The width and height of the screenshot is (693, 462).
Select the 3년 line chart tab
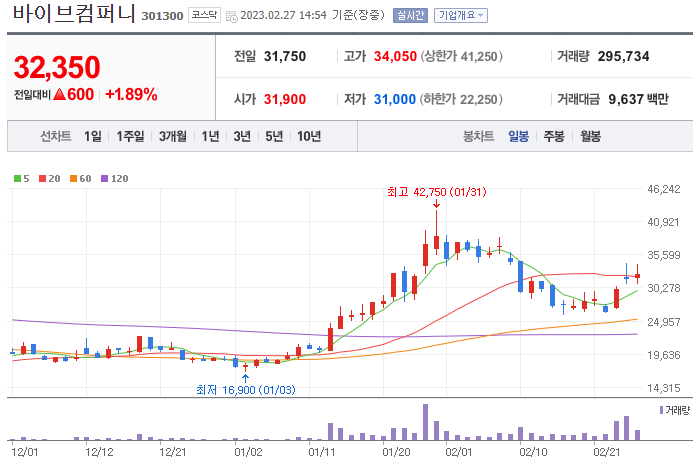[x=242, y=136]
